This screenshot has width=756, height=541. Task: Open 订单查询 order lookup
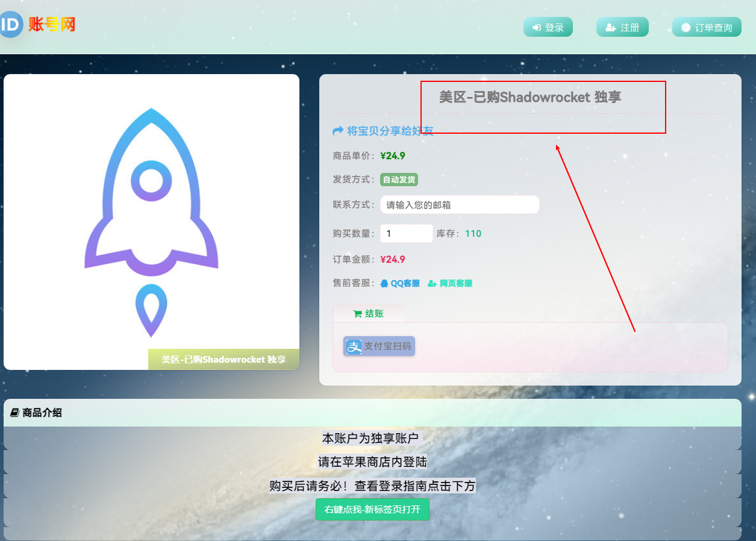point(707,27)
